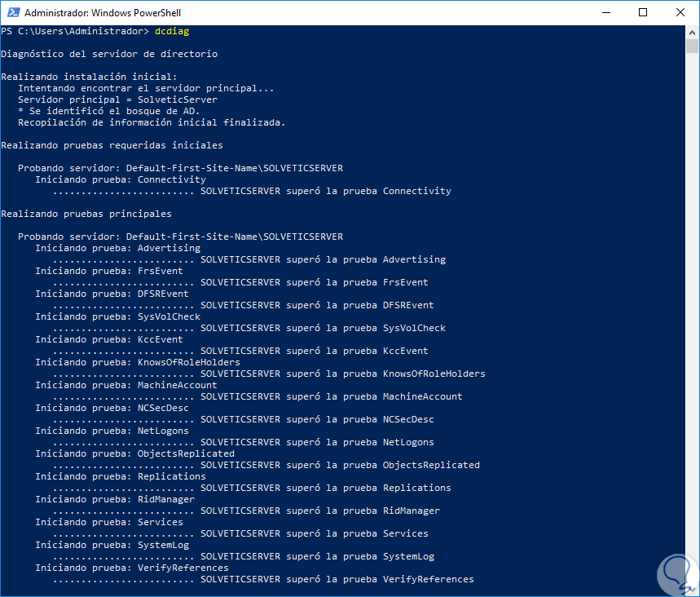
Task: Maximize the PowerShell window
Action: [x=643, y=12]
